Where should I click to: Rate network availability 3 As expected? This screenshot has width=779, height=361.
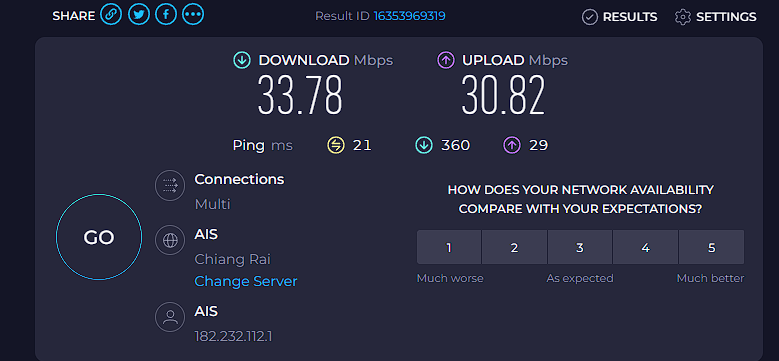[x=580, y=247]
